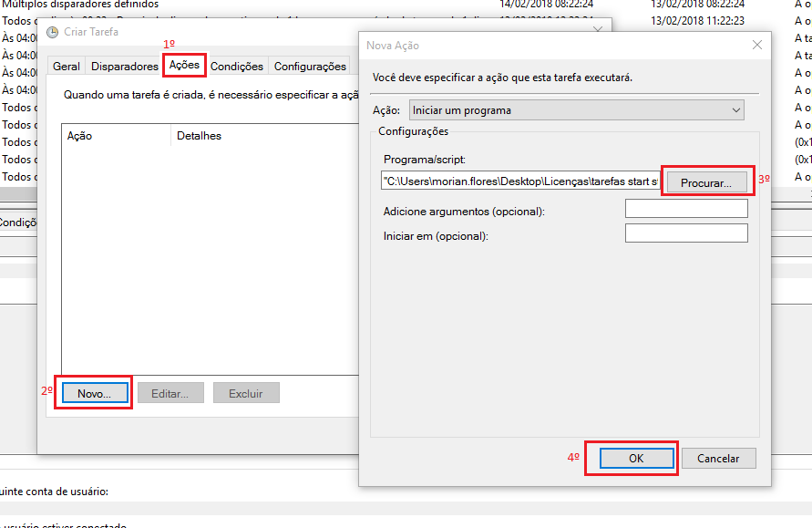This screenshot has width=812, height=528.
Task: Select the Ações tab
Action: 184,66
